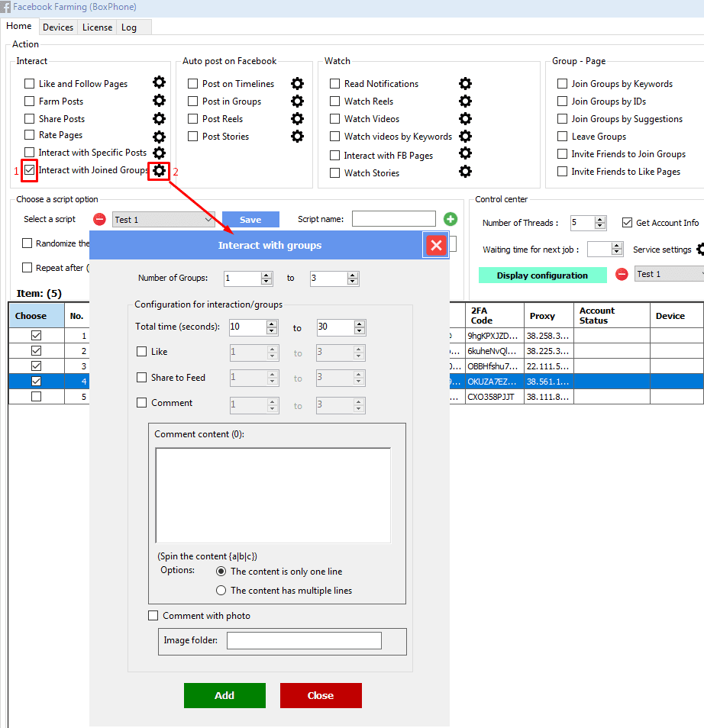The height and width of the screenshot is (728, 704).
Task: Delete selected script with red minus icon
Action: pos(99,219)
